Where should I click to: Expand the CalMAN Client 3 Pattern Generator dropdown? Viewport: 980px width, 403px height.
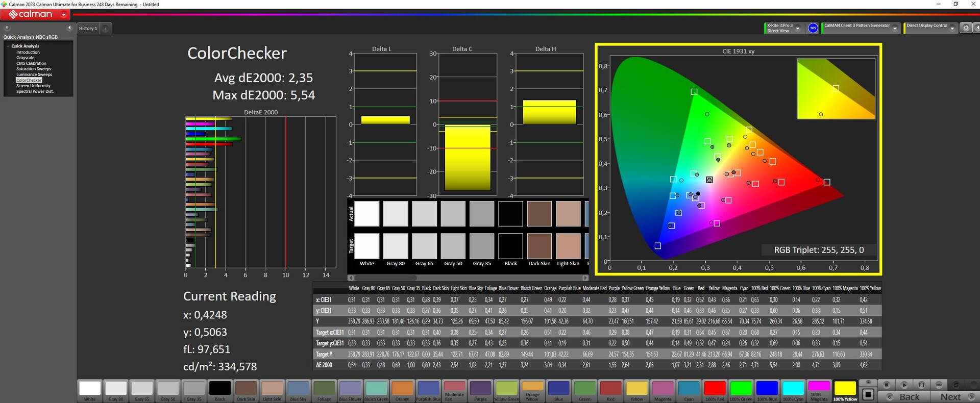(x=895, y=29)
